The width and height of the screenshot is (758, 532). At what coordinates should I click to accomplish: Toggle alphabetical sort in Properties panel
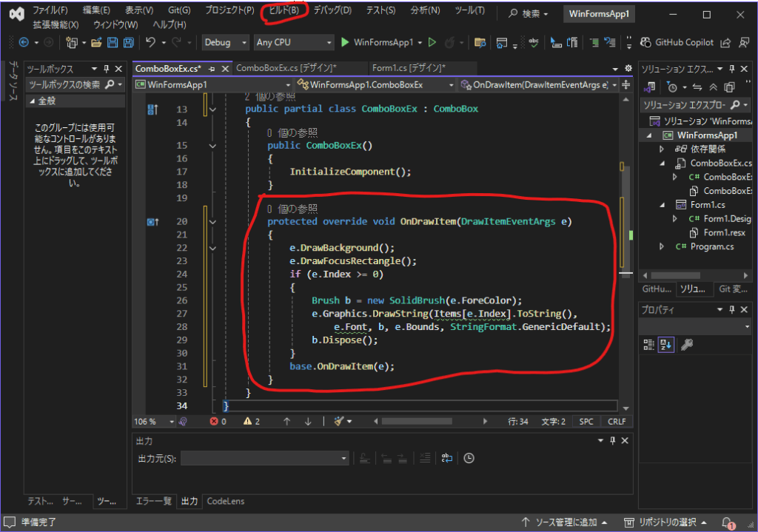pyautogui.click(x=665, y=344)
